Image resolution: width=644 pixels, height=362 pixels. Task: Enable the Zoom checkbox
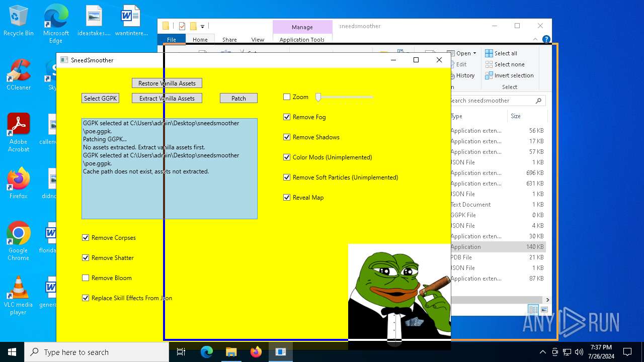pyautogui.click(x=287, y=97)
